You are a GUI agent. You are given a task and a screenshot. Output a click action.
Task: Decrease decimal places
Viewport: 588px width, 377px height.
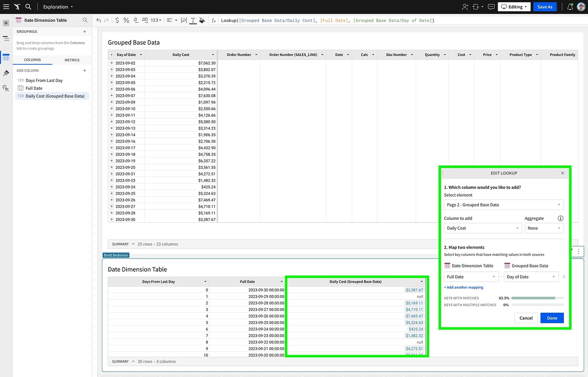(136, 20)
